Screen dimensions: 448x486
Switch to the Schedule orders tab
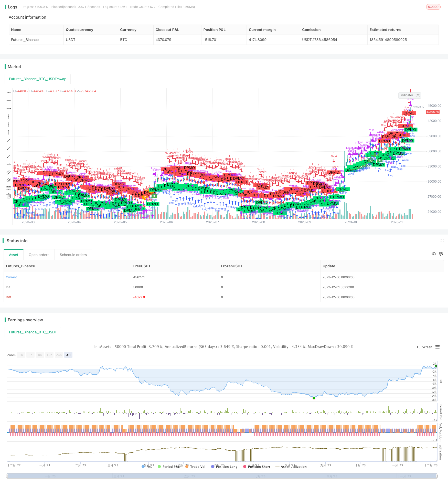click(x=73, y=255)
